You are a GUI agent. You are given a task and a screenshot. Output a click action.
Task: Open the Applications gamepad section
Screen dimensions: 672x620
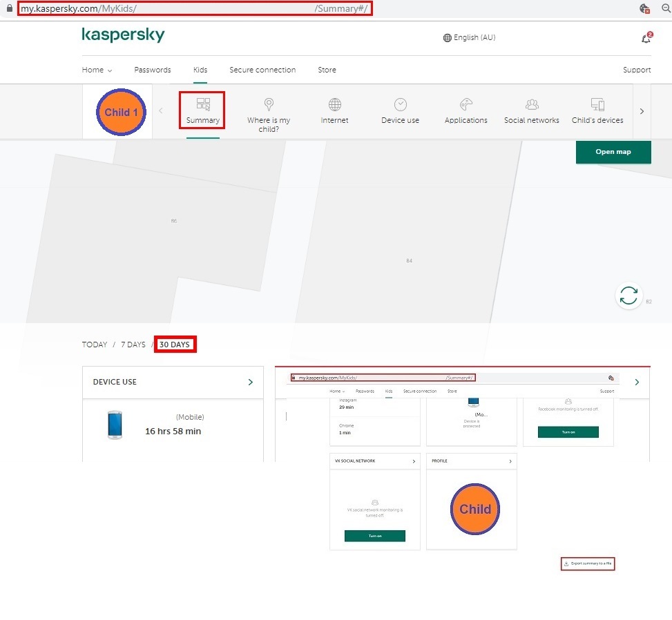pyautogui.click(x=466, y=111)
